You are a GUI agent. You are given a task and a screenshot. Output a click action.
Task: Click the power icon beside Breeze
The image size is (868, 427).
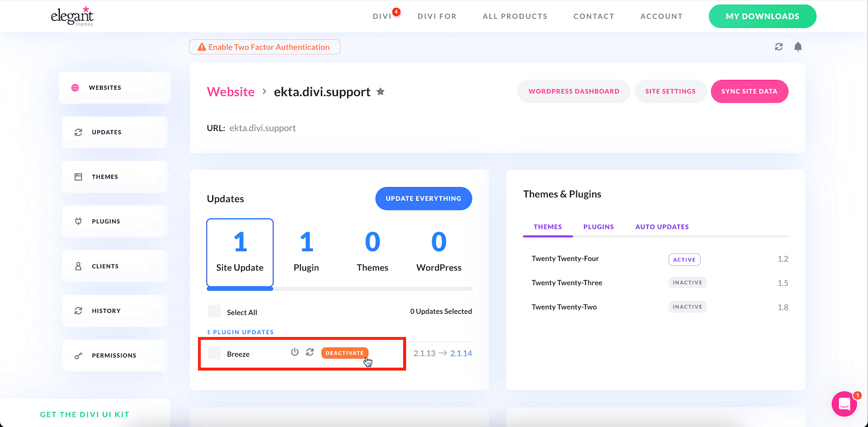295,352
